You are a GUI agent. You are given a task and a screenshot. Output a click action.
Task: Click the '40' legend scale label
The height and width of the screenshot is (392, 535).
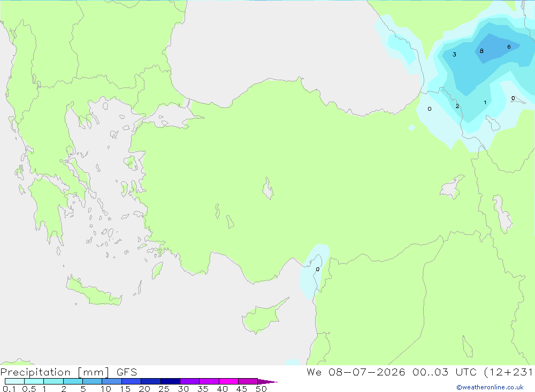(222, 389)
